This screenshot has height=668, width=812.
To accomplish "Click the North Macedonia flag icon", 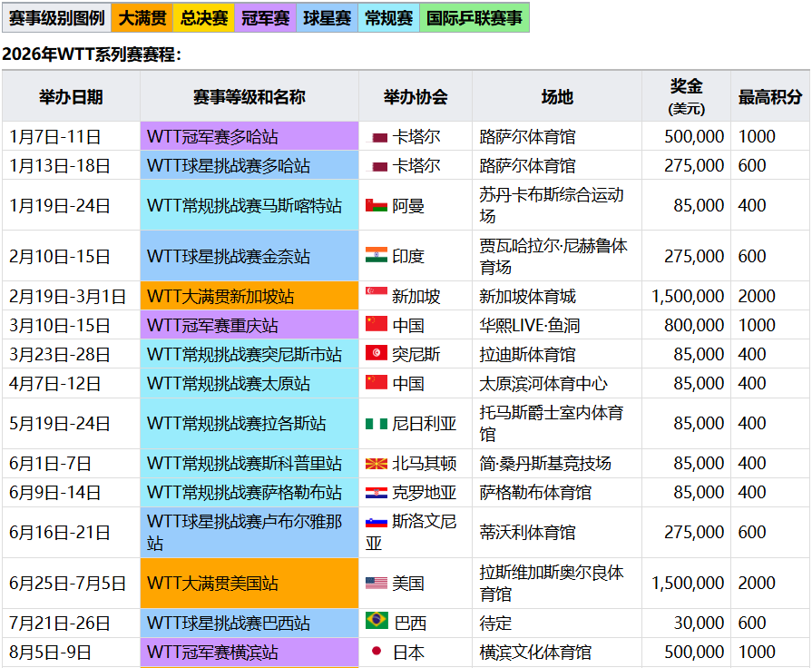I will click(x=376, y=464).
